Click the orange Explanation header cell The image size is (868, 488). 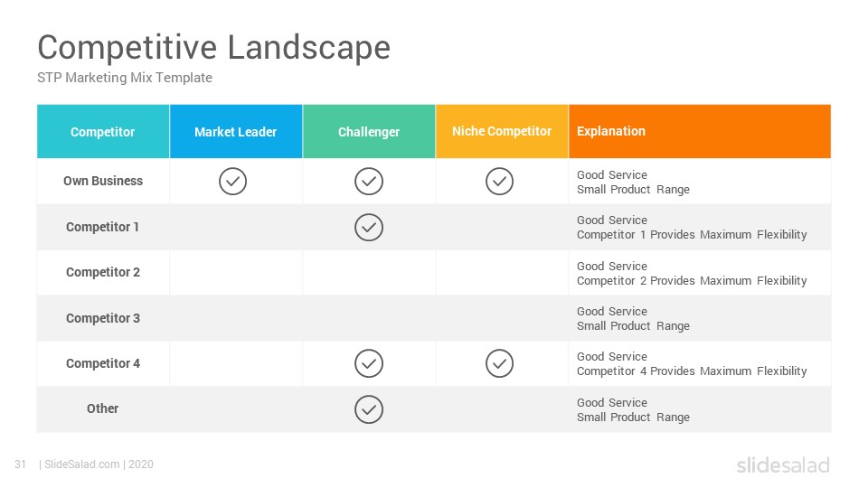(x=700, y=132)
